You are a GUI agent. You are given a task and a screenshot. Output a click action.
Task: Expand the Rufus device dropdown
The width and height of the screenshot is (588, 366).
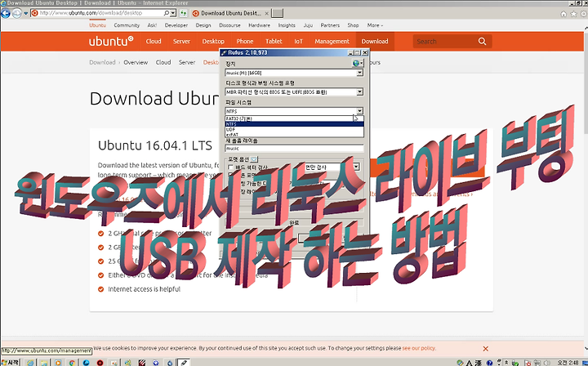point(359,73)
